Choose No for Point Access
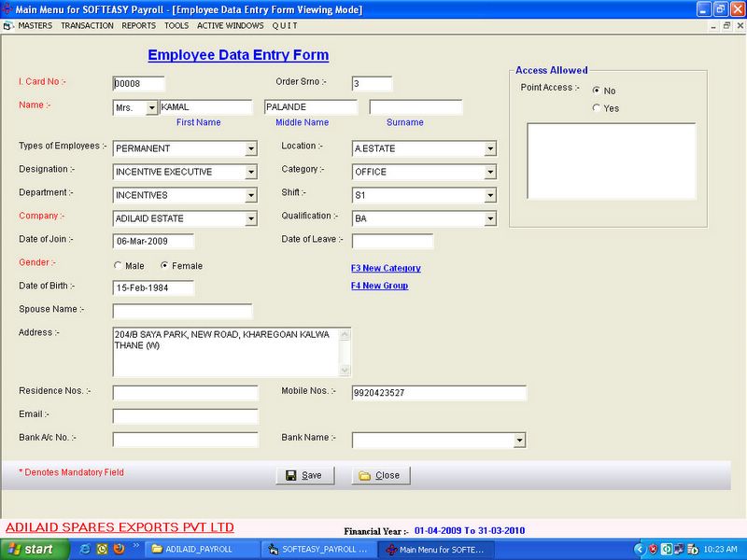This screenshot has height=560, width=747. pyautogui.click(x=597, y=91)
